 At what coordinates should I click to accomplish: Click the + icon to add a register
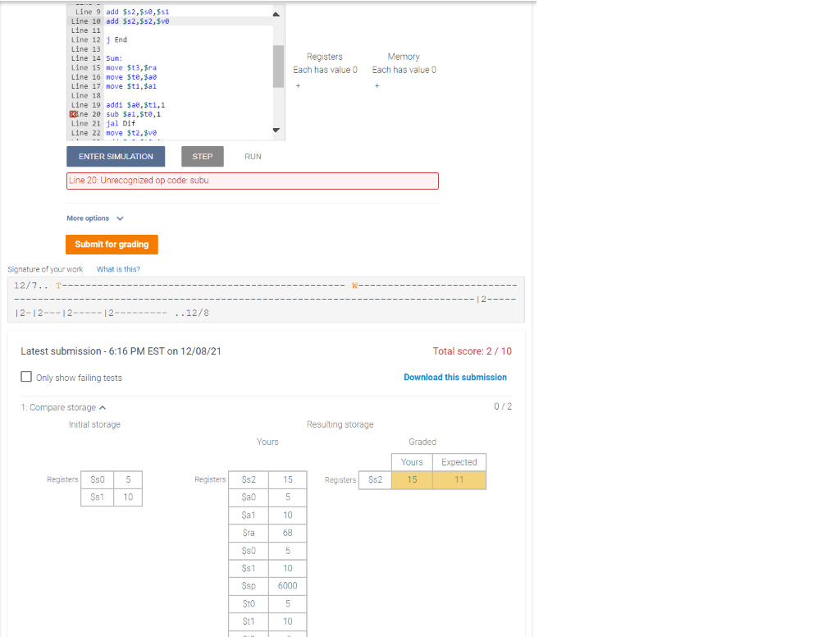click(298, 85)
